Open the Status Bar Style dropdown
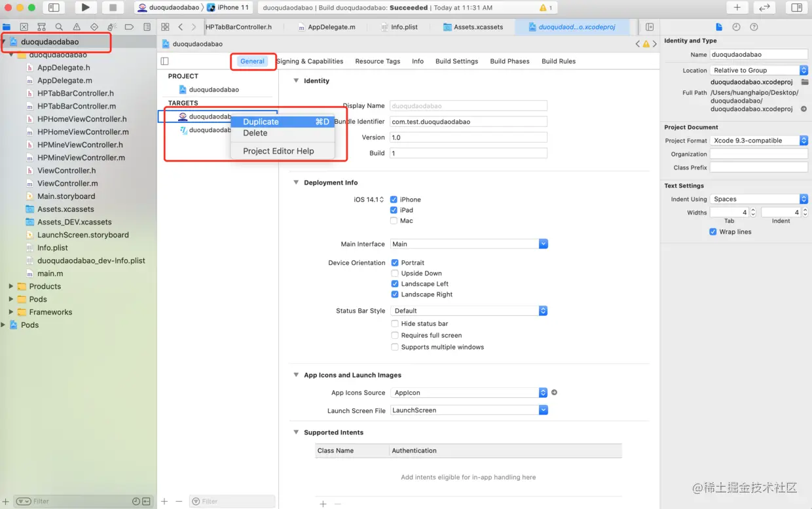The height and width of the screenshot is (509, 812). (x=469, y=311)
